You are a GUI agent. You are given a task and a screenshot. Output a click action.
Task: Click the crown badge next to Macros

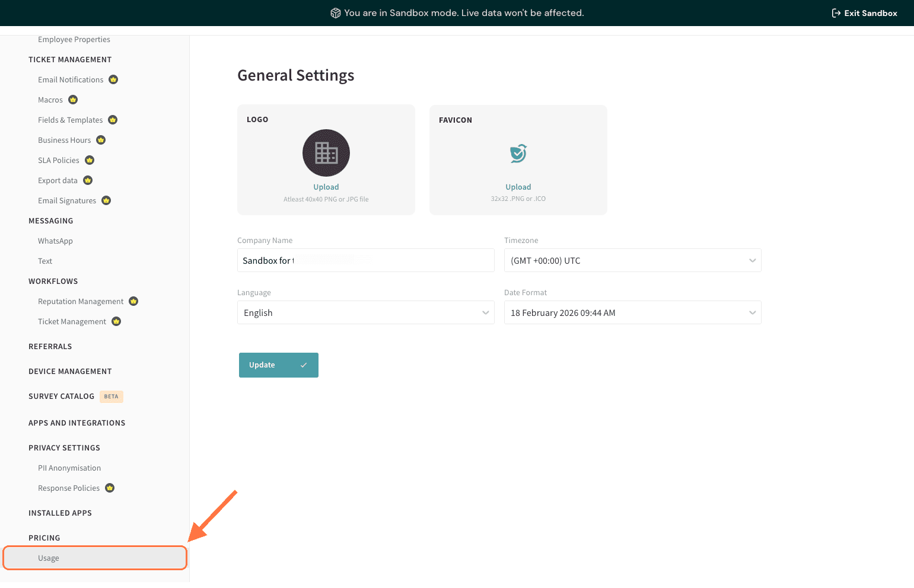pyautogui.click(x=73, y=100)
